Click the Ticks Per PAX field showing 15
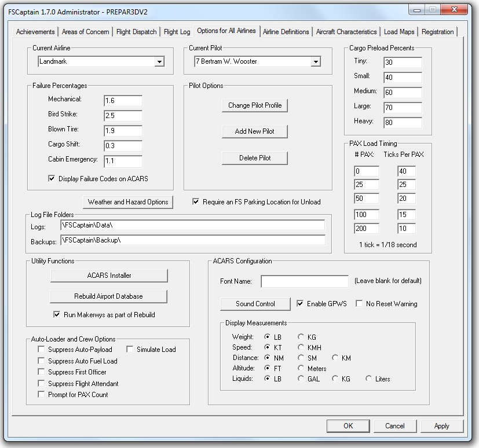This screenshot has height=448, width=479. tap(407, 215)
